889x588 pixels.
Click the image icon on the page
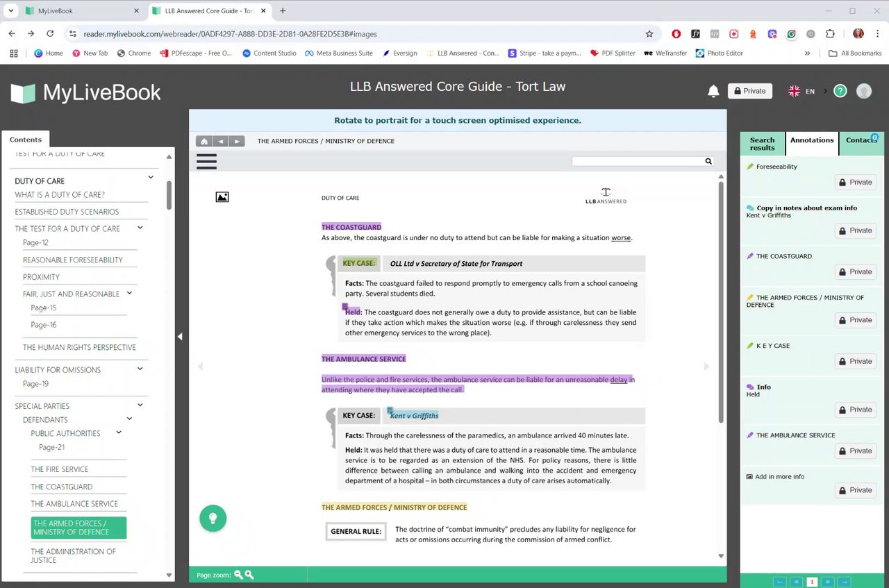coord(222,197)
